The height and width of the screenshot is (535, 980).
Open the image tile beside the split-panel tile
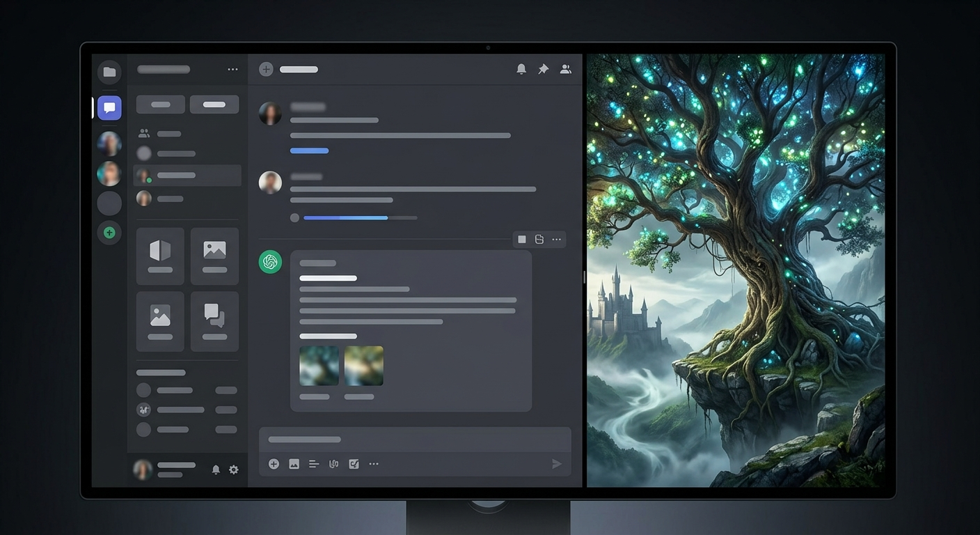[x=214, y=256]
